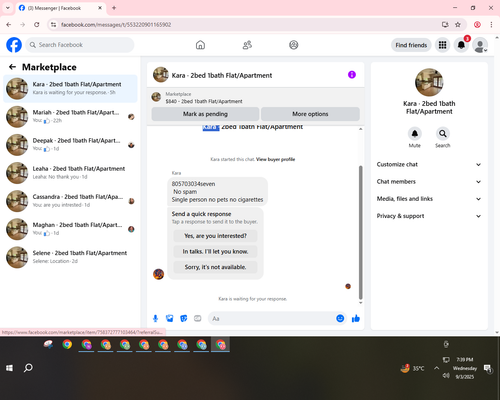Image resolution: width=500 pixels, height=400 pixels.
Task: Reload the browser page
Action: 37,25
